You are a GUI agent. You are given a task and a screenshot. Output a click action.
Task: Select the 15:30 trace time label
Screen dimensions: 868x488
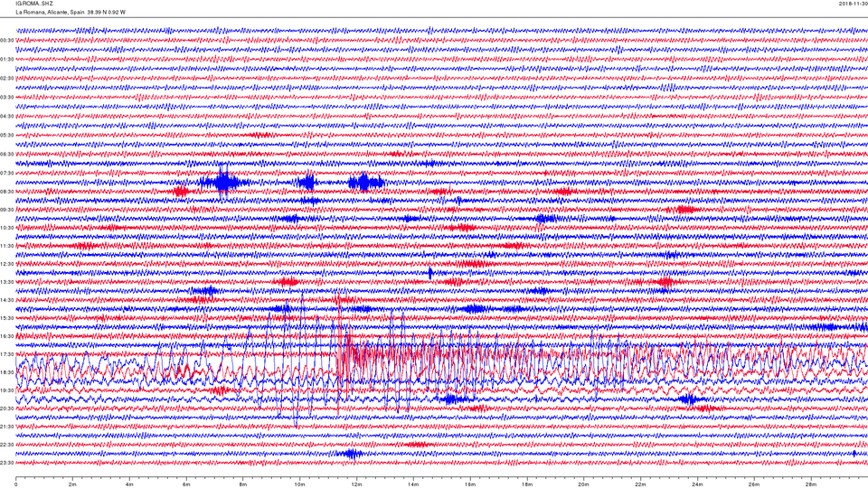tap(6, 318)
